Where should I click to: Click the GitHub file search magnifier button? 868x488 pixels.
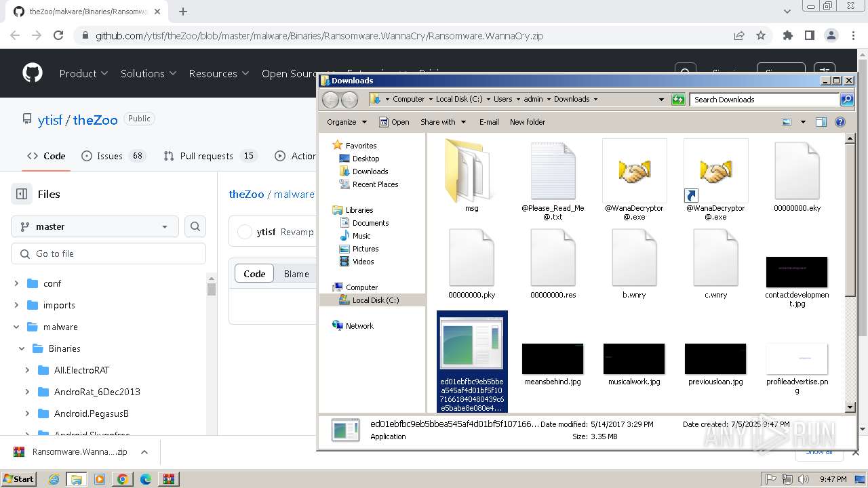point(195,226)
